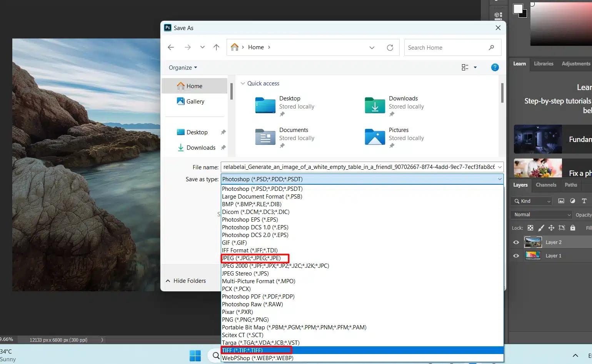This screenshot has height=364, width=592.
Task: Choose Large Document Format (*.PSB)
Action: 362,197
